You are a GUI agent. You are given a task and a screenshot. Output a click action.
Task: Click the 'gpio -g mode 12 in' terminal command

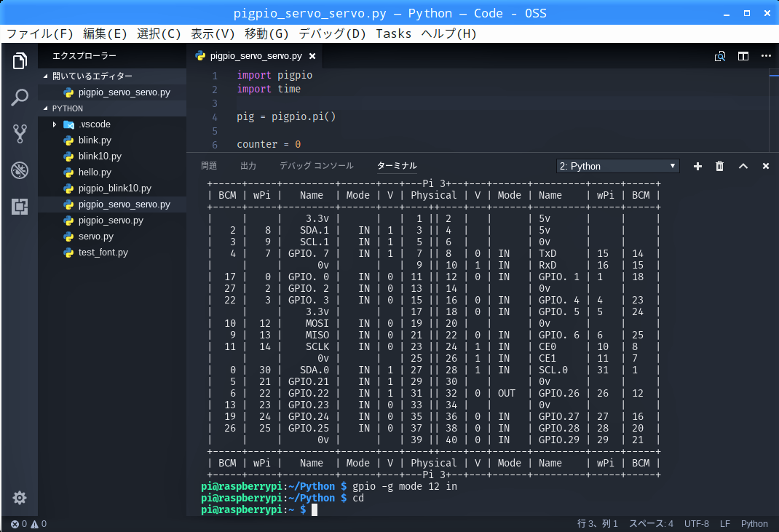[404, 486]
